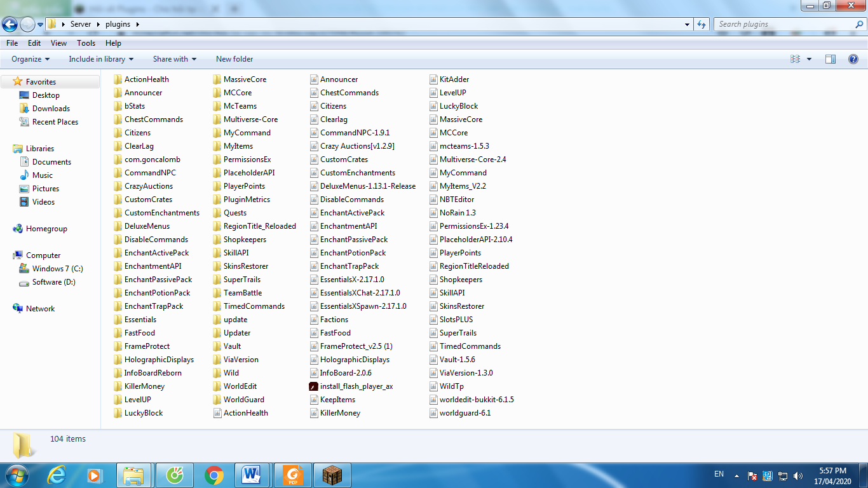Viewport: 868px width, 488px height.
Task: Click the EN language indicator
Action: 719,474
